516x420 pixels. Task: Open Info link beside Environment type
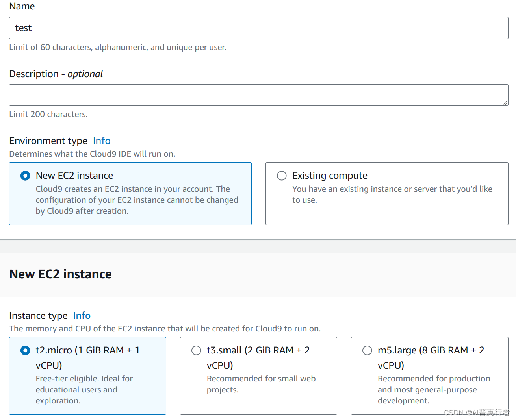coord(102,141)
